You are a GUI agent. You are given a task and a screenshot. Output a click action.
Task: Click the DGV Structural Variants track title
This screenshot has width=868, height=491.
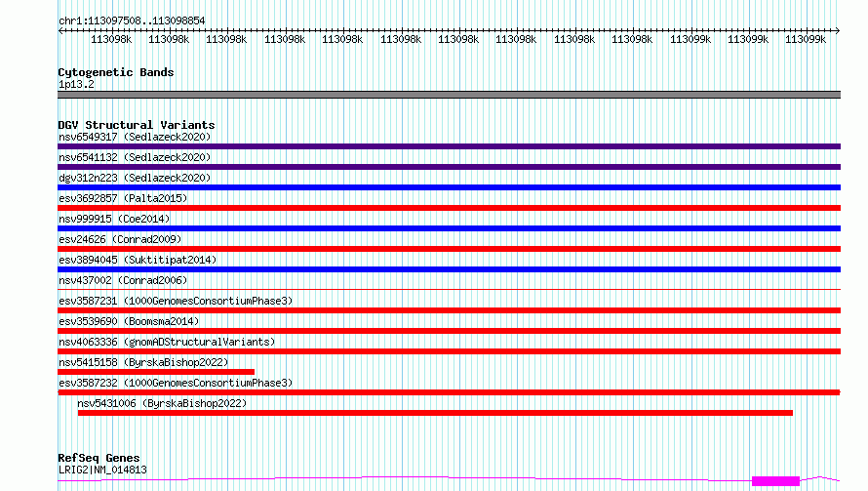coord(137,125)
